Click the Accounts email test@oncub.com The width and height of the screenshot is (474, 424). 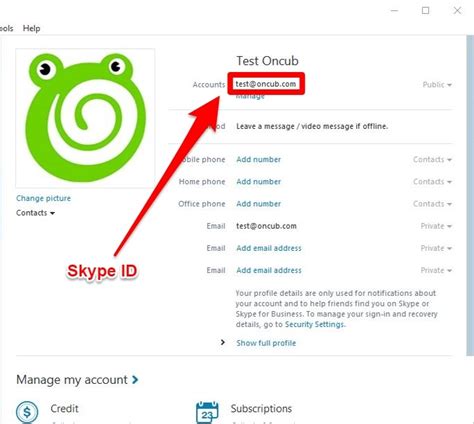click(x=266, y=84)
